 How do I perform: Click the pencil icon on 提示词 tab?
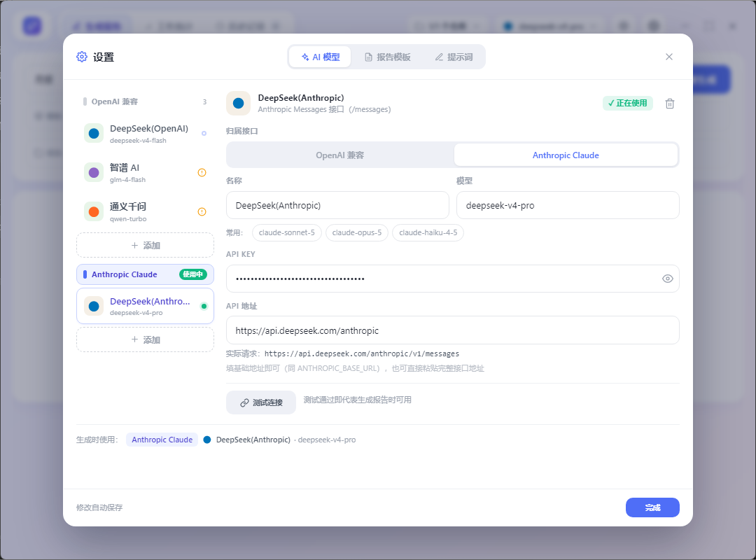(x=439, y=57)
